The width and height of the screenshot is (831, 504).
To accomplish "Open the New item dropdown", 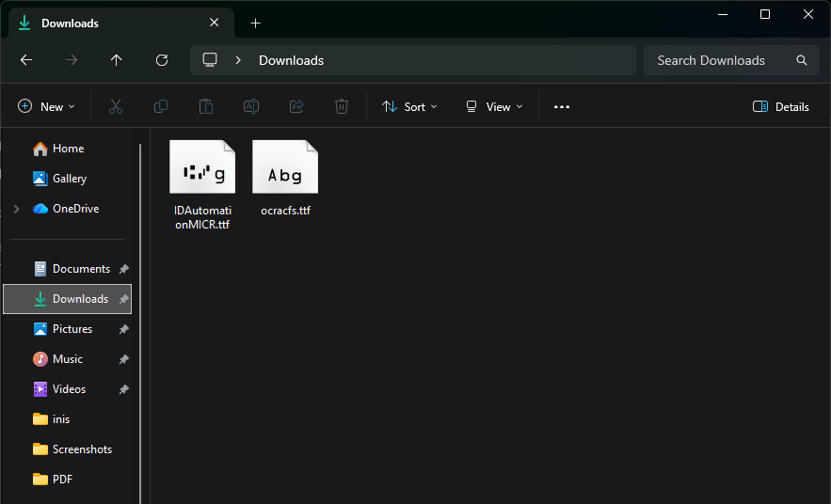I will (47, 107).
